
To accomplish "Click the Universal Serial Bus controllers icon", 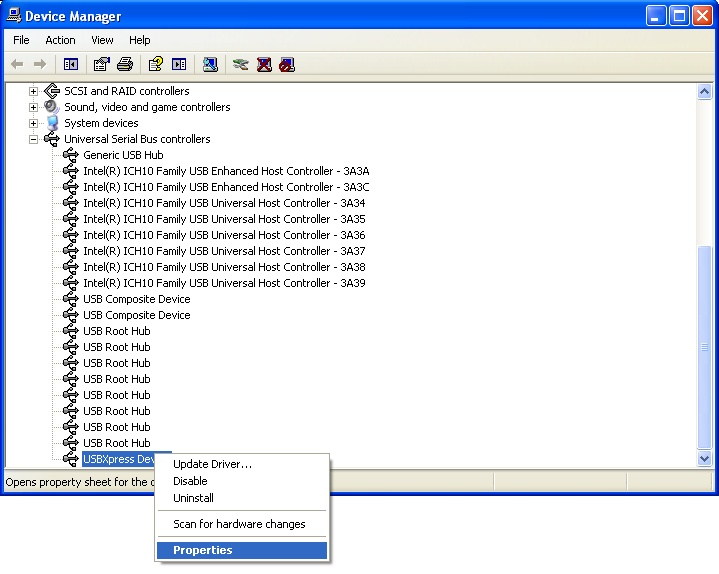I will tap(52, 139).
